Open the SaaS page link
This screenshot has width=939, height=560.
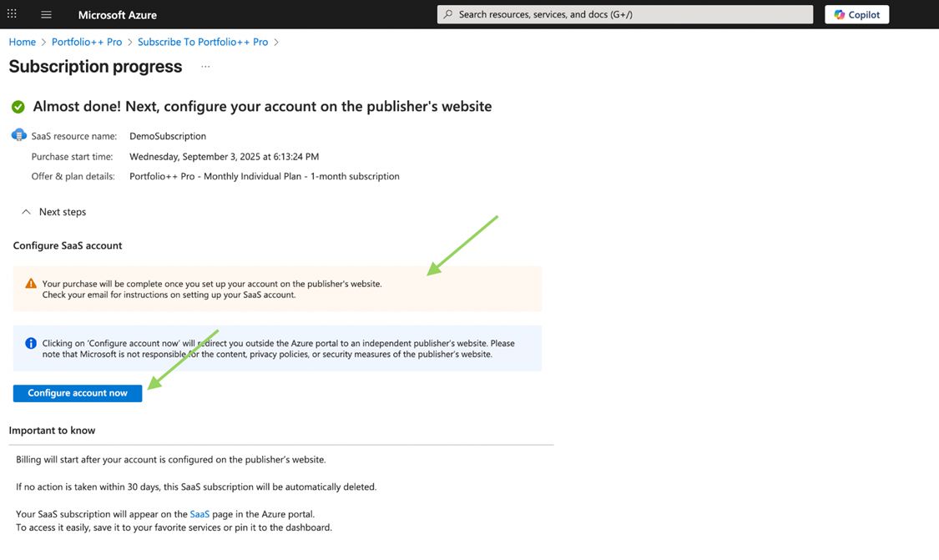coord(199,513)
